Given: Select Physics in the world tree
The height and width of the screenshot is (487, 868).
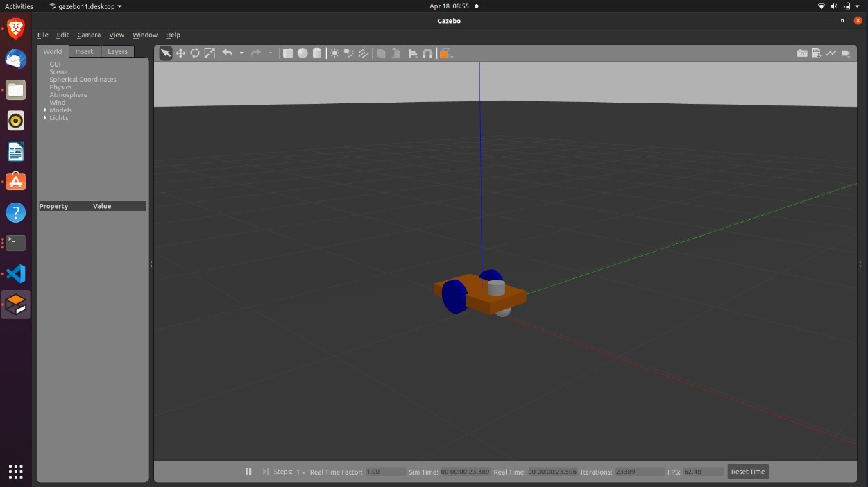Looking at the screenshot, I should pos(60,87).
